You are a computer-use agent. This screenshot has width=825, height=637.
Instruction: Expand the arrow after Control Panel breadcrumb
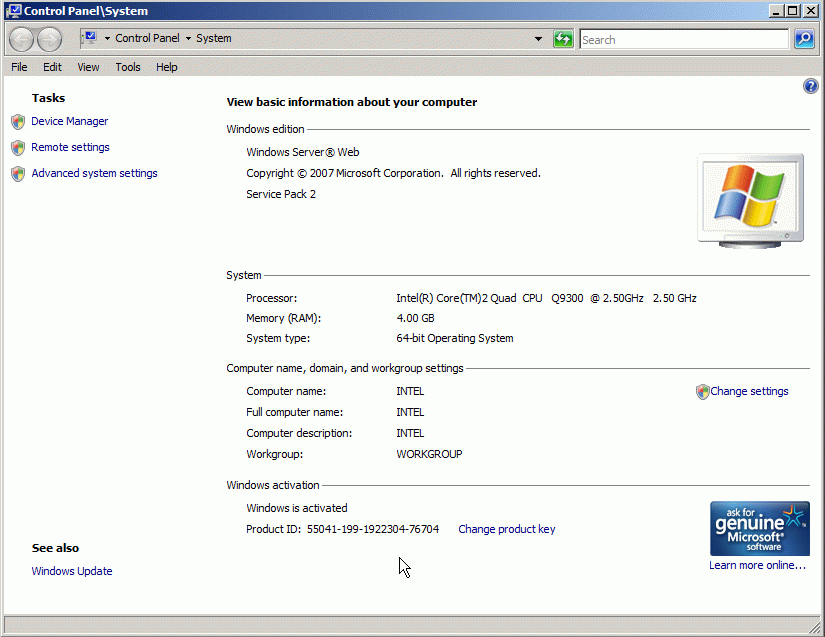(x=188, y=38)
